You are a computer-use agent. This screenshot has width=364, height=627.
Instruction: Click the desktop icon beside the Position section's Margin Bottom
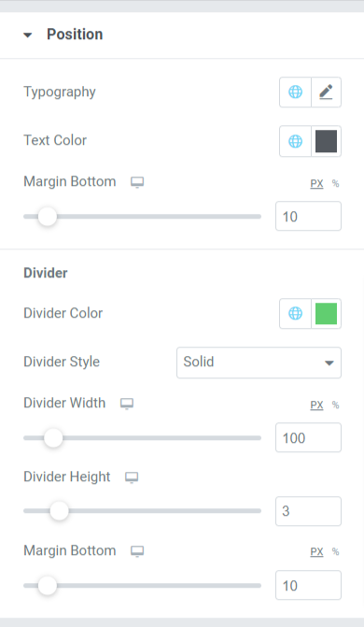point(137,182)
